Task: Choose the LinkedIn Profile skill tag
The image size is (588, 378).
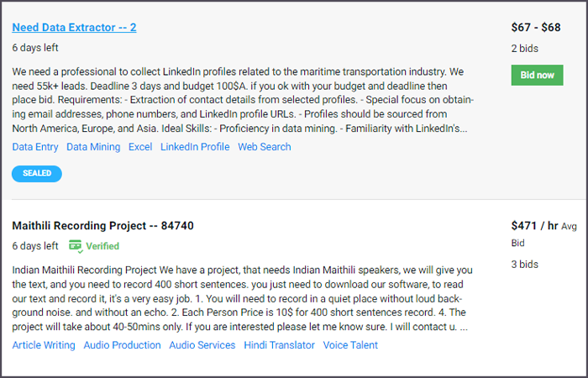Action: pos(195,147)
